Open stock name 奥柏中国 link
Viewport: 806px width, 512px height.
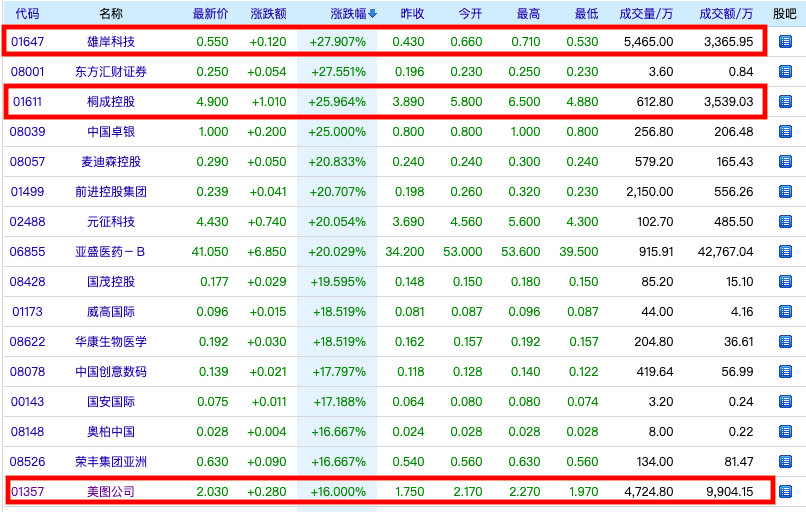[111, 431]
